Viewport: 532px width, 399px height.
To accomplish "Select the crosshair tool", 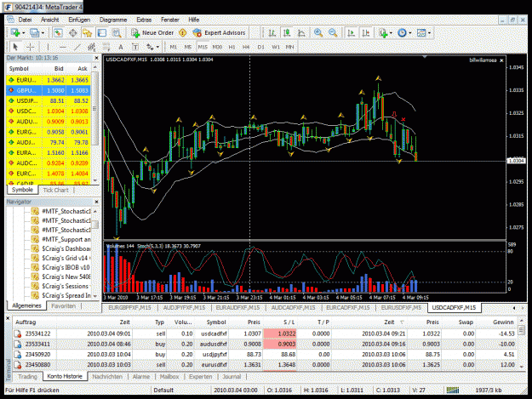I will click(30, 47).
